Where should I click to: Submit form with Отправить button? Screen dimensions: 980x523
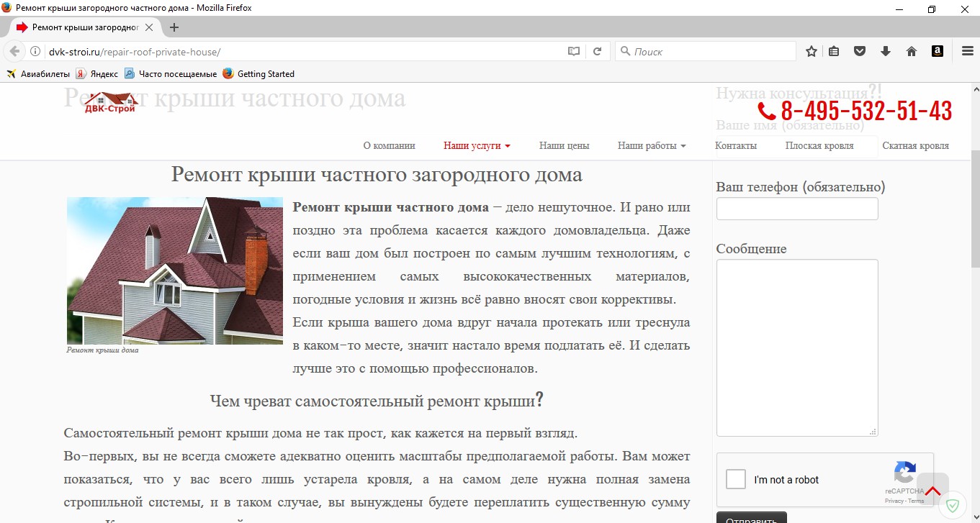(x=751, y=517)
